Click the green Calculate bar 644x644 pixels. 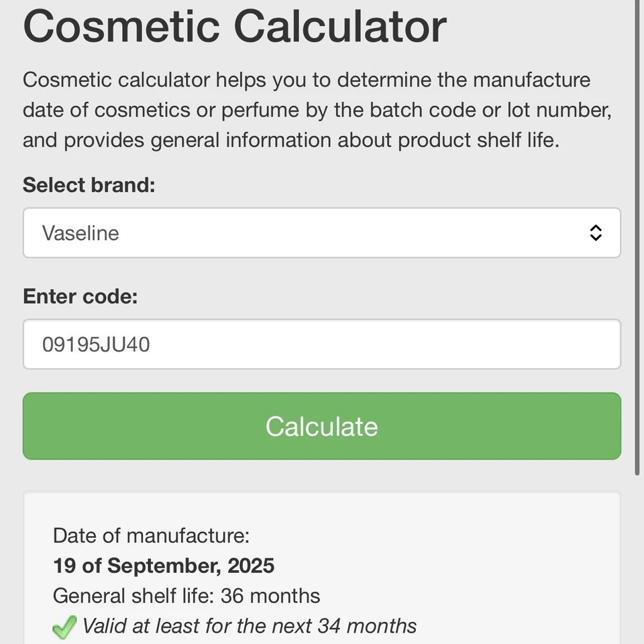point(322,425)
